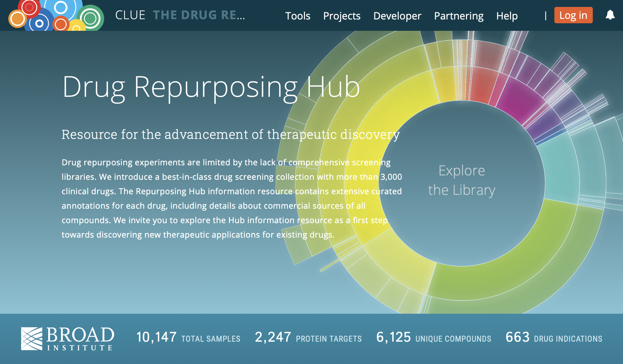This screenshot has height=364, width=623.
Task: Click THE DRUG RE... header title
Action: [x=199, y=15]
